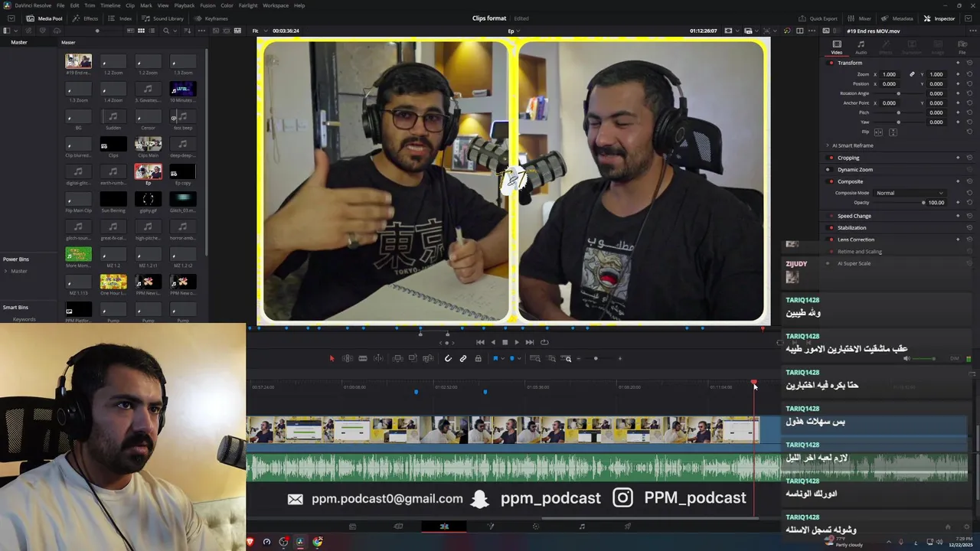Switch Media Pool to list view
The height and width of the screenshot is (551, 980).
pyautogui.click(x=152, y=31)
